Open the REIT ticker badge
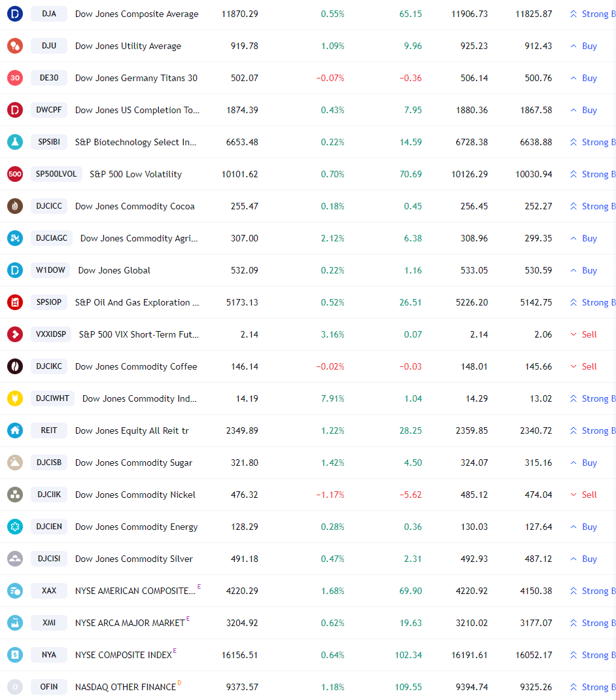The width and height of the screenshot is (616, 700). (49, 430)
